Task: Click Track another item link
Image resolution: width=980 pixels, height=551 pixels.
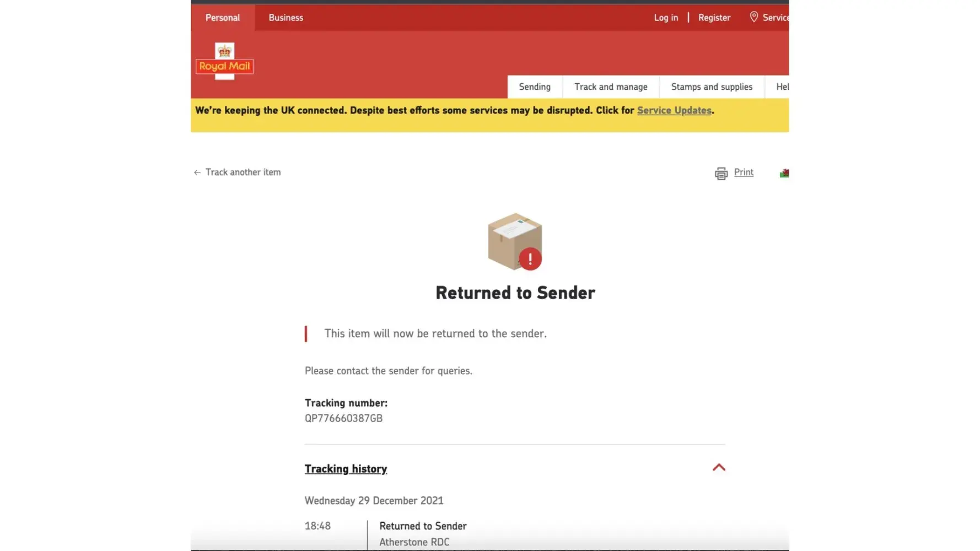Action: click(x=243, y=172)
